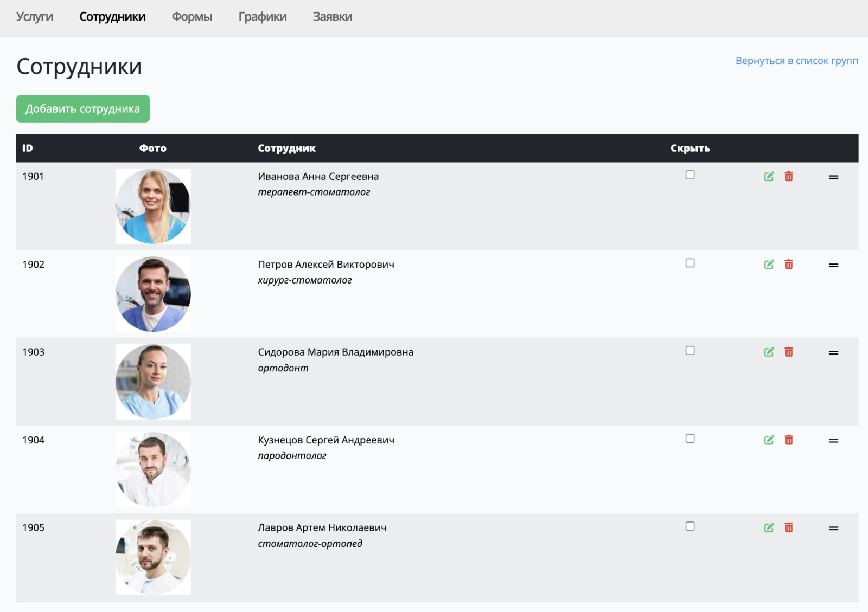Image resolution: width=868 pixels, height=612 pixels.
Task: Delete employee Лавров Артем Николаевич
Action: [789, 527]
